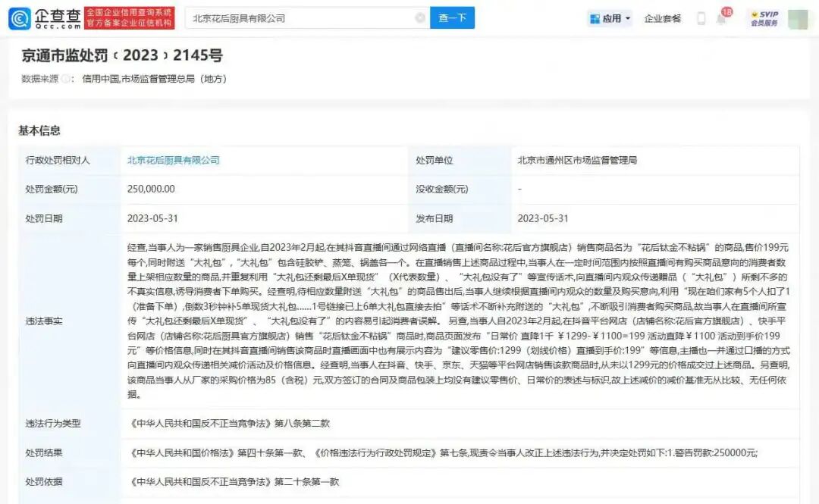
Task: Click the info icon next to 数据来源
Action: (x=64, y=78)
